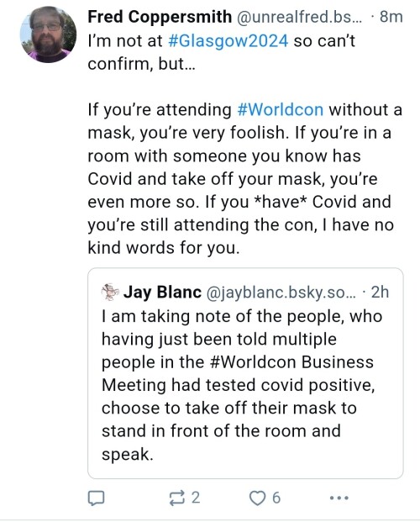The image size is (420, 522).
Task: Select the 'kind words for you' line
Action: click(164, 248)
